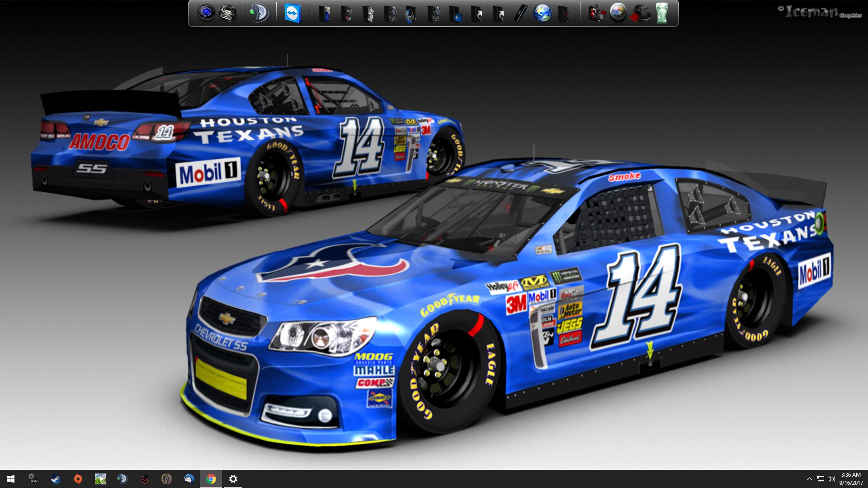Switch to Google Chrome in the taskbar

211,479
